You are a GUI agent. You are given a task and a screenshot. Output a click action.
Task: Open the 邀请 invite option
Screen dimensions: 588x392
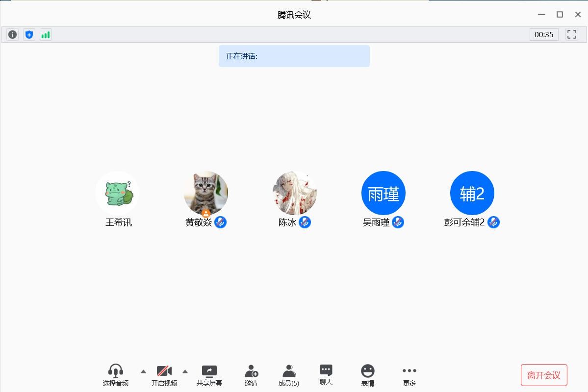point(251,371)
